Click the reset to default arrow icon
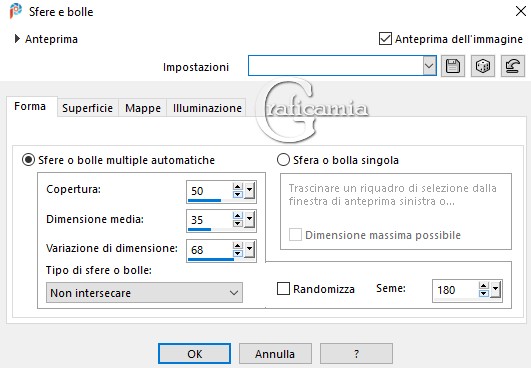The width and height of the screenshot is (531, 368). [x=513, y=66]
